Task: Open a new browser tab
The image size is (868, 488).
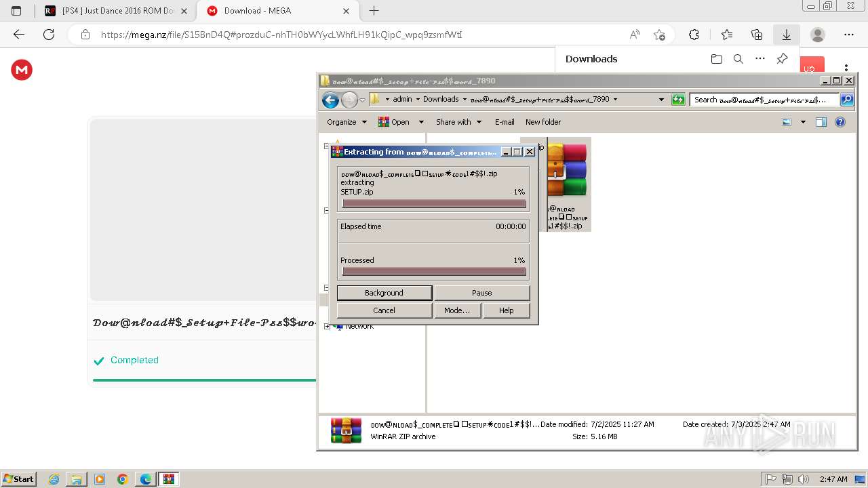Action: (x=374, y=11)
